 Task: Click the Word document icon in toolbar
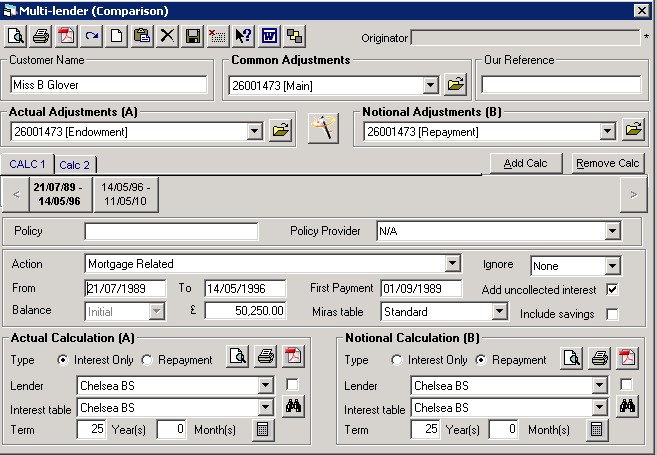(x=268, y=36)
